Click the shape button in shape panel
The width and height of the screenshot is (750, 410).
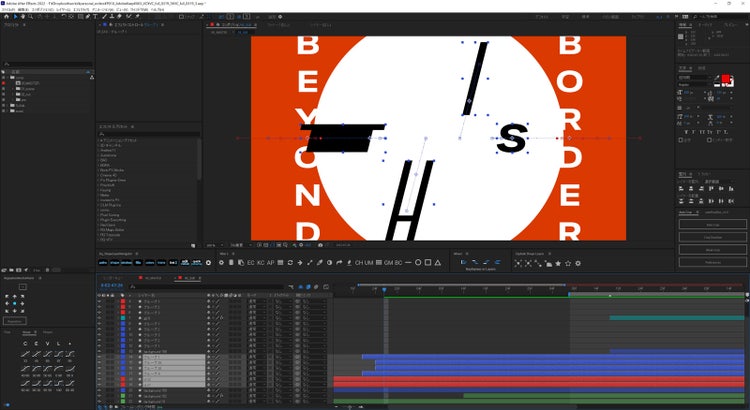115,263
